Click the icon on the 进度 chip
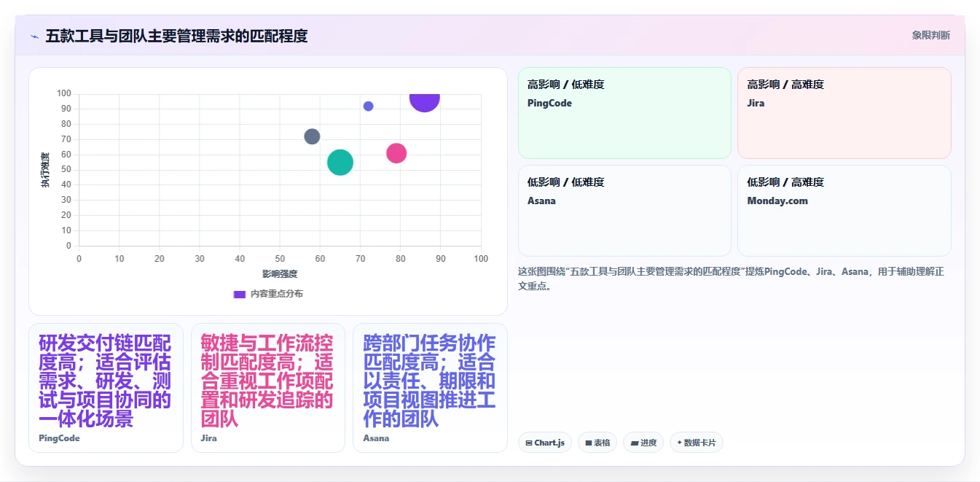Viewport: 980px width, 482px height. coord(634,443)
